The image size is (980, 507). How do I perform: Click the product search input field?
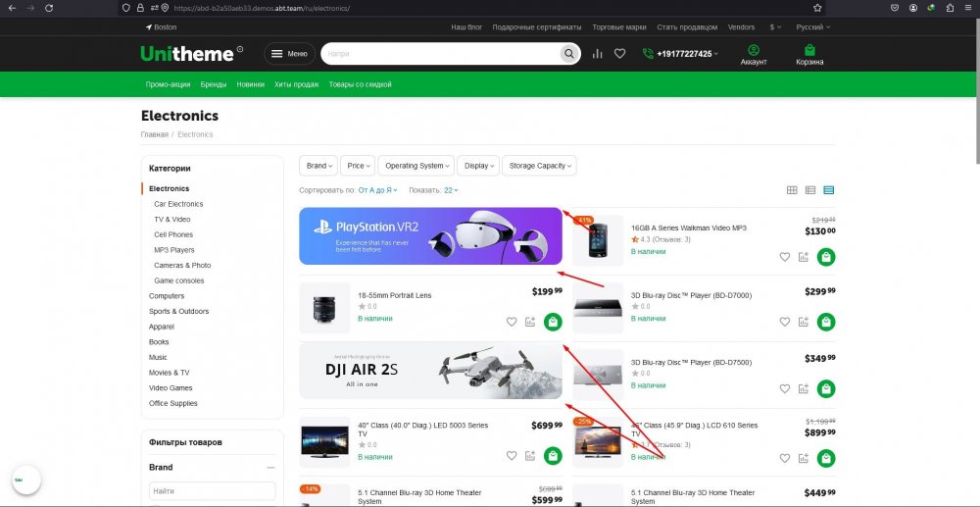pyautogui.click(x=441, y=54)
